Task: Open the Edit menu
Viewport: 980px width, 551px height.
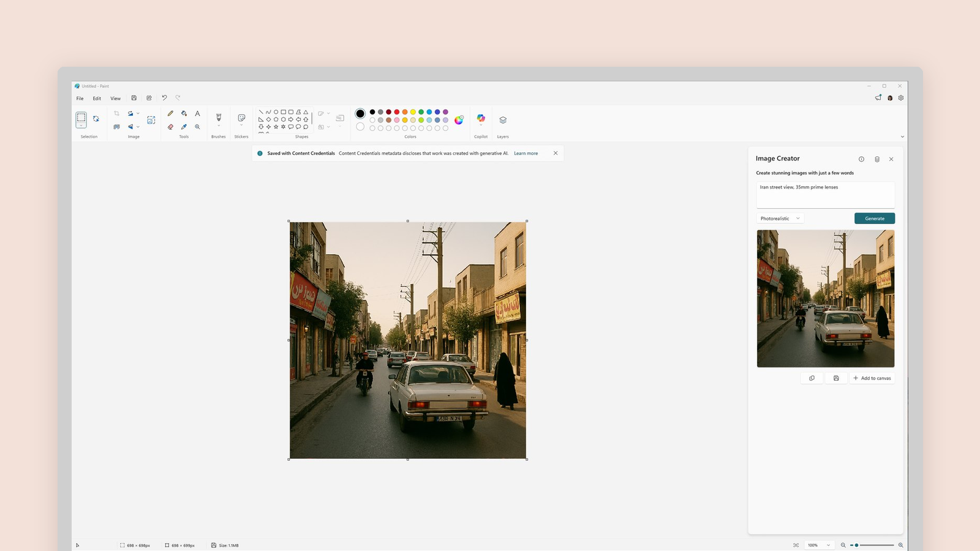Action: pos(97,98)
